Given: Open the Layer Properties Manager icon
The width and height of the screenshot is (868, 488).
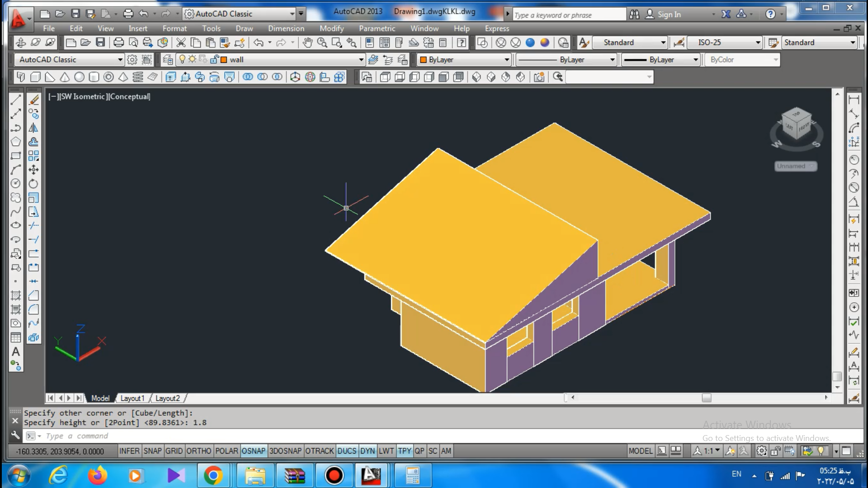Looking at the screenshot, I should [168, 60].
